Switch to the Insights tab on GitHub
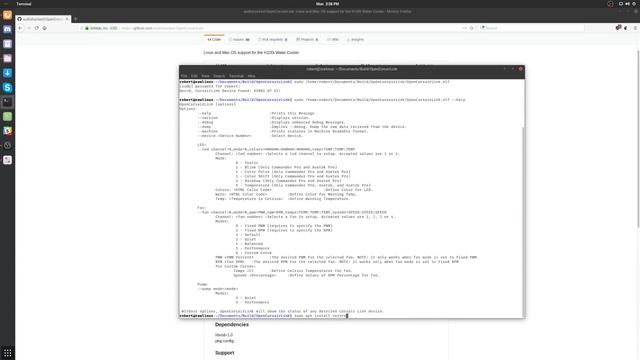 tap(356, 40)
